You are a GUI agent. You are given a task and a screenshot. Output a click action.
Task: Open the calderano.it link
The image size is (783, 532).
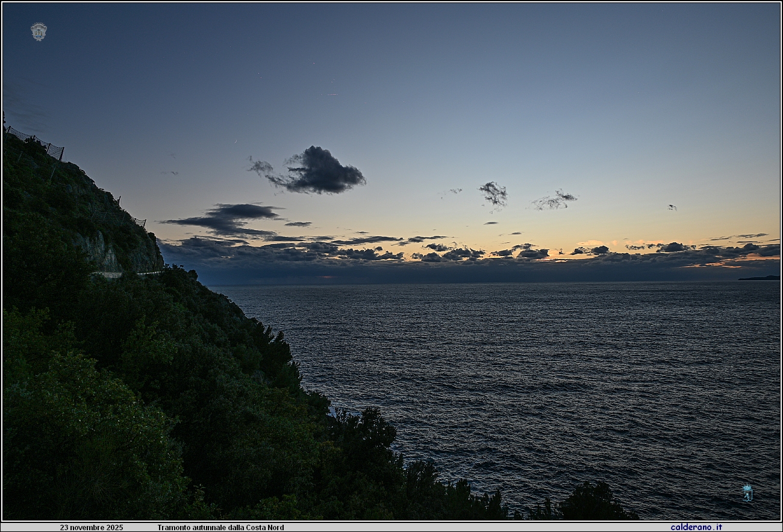click(696, 527)
